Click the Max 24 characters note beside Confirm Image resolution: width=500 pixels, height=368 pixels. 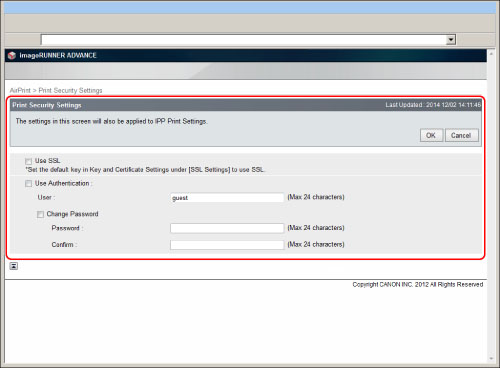316,244
